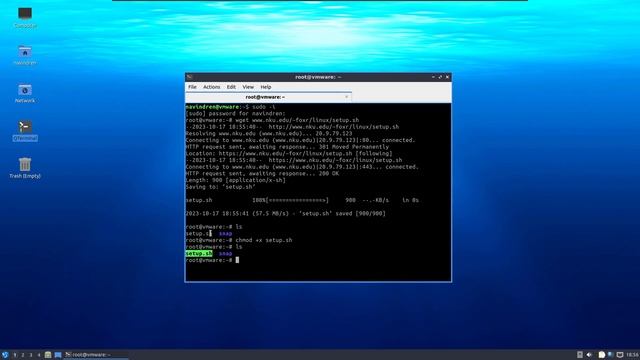Open the network status tray icon
This screenshot has width=640, height=360.
(611, 355)
